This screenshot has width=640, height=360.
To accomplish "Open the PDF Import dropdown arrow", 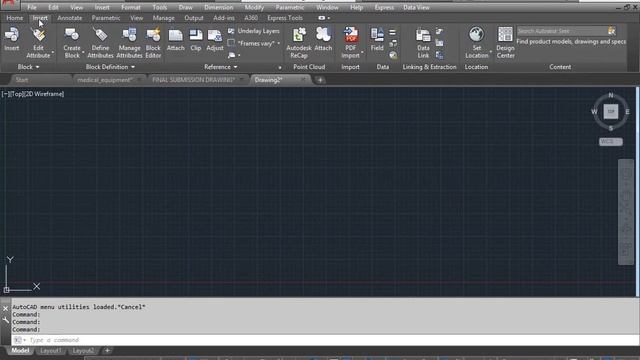I will (362, 52).
